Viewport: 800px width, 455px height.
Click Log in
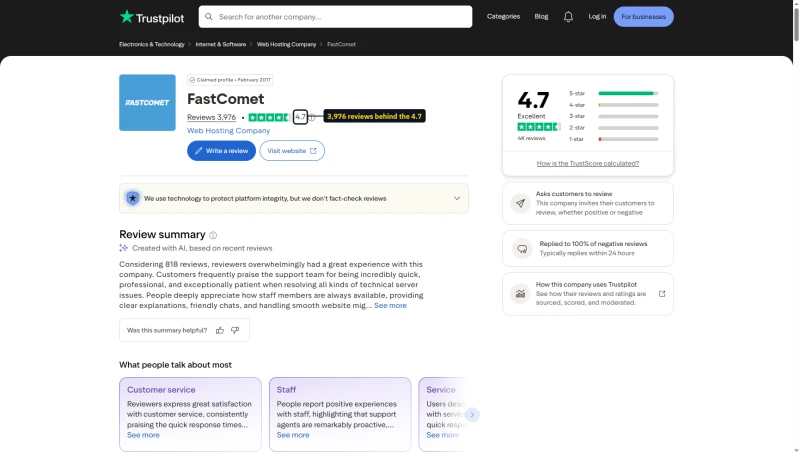597,17
